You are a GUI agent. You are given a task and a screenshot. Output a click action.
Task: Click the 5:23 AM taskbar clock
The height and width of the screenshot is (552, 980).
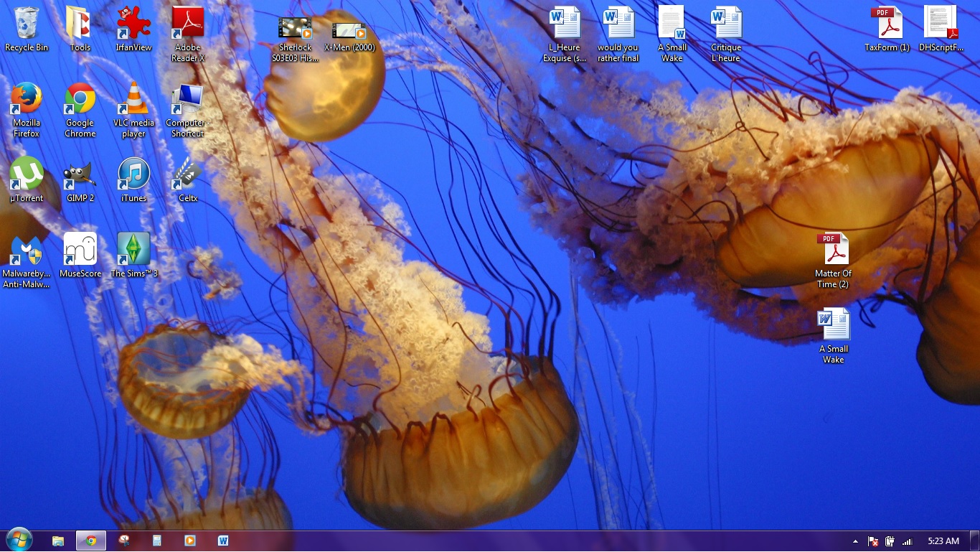(x=943, y=541)
